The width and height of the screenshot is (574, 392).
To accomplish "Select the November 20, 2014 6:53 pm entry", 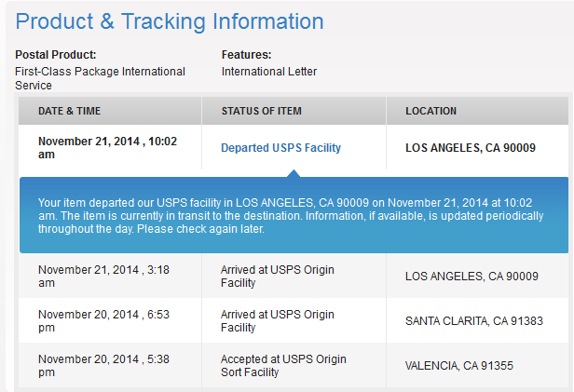I will [103, 320].
